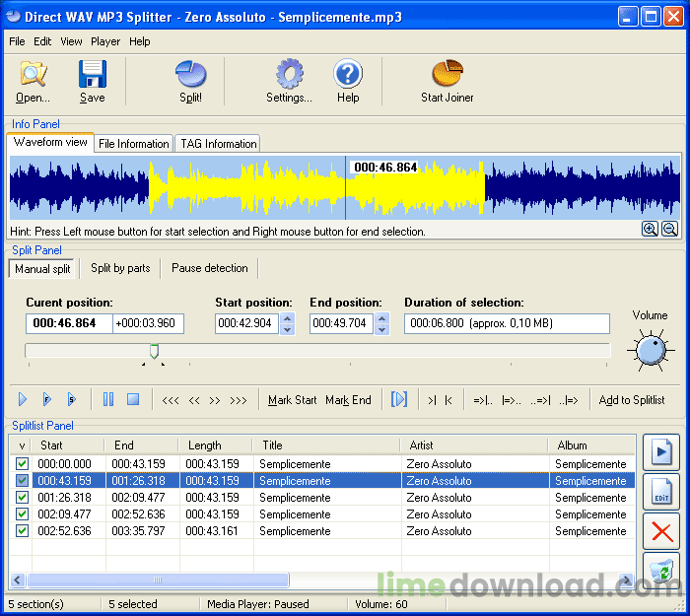Viewport: 690px width, 616px height.
Task: Launch the Start Joiner tool
Action: pyautogui.click(x=447, y=80)
